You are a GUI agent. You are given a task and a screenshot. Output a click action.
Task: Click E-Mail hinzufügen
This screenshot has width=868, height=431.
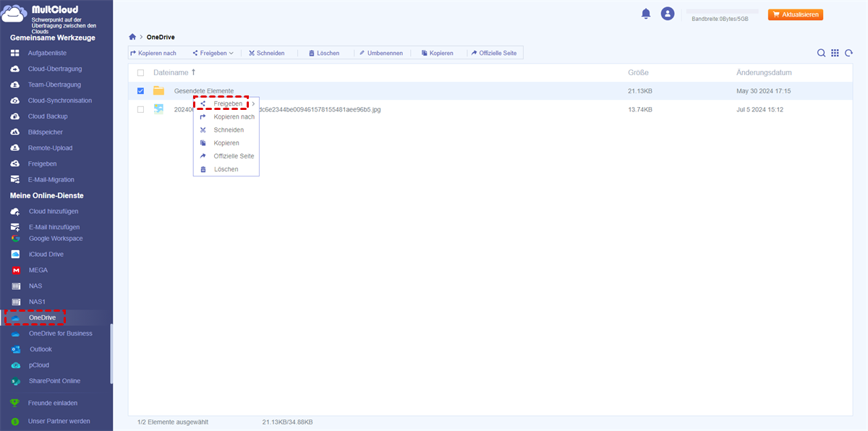click(56, 227)
